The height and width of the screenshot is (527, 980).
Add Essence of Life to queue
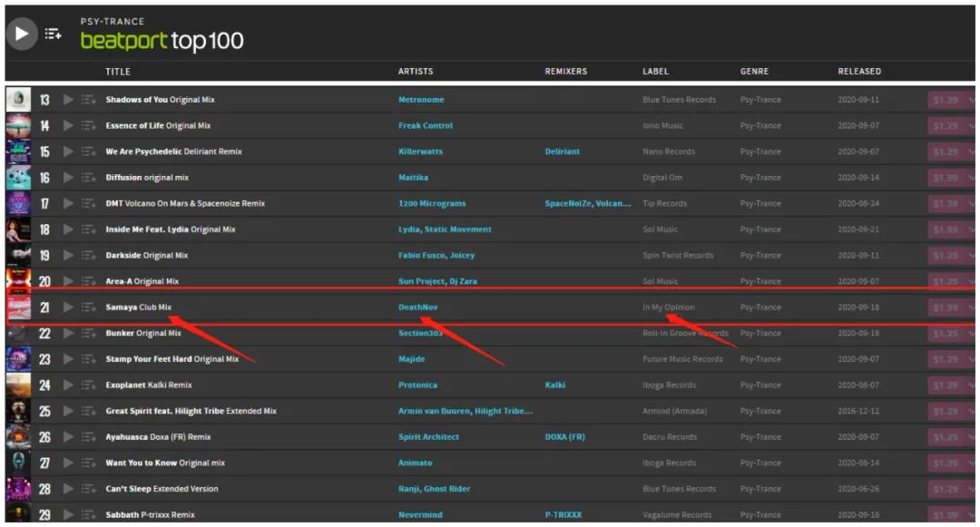[x=88, y=125]
